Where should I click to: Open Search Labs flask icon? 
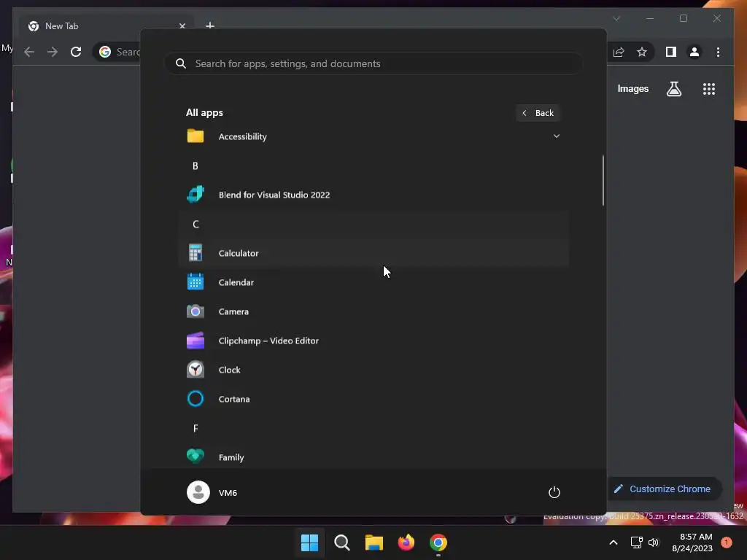pyautogui.click(x=673, y=88)
